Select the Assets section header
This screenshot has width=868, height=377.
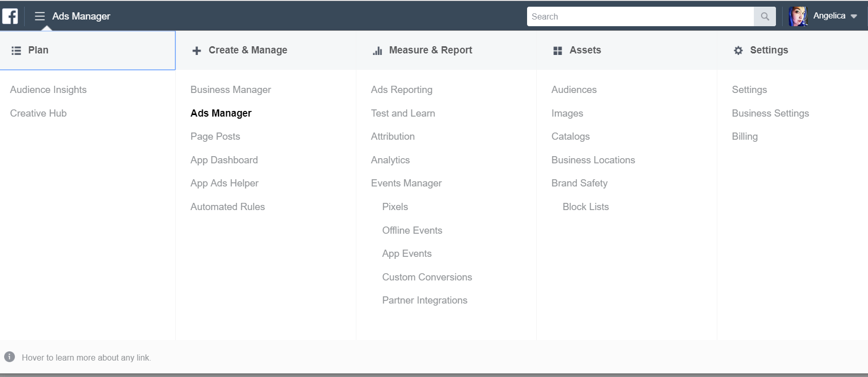pyautogui.click(x=627, y=50)
